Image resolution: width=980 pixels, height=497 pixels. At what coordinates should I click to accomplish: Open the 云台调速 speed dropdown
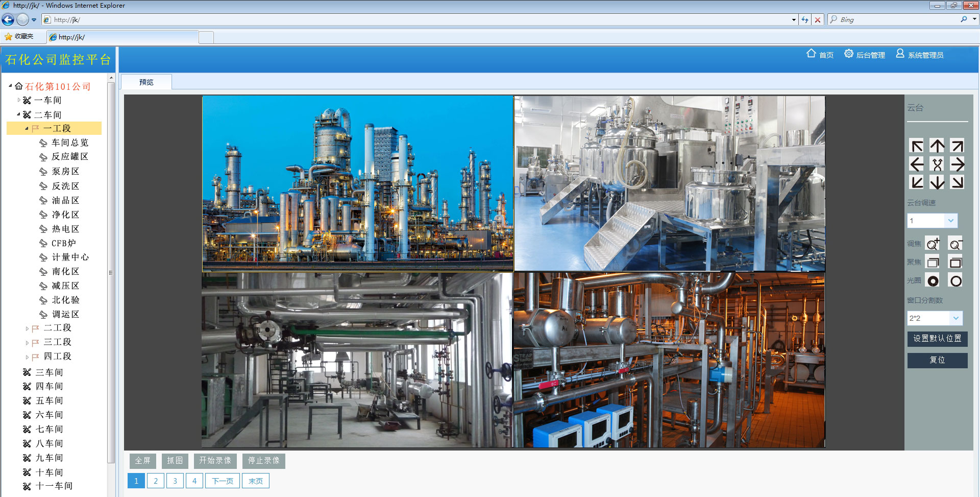click(x=950, y=221)
